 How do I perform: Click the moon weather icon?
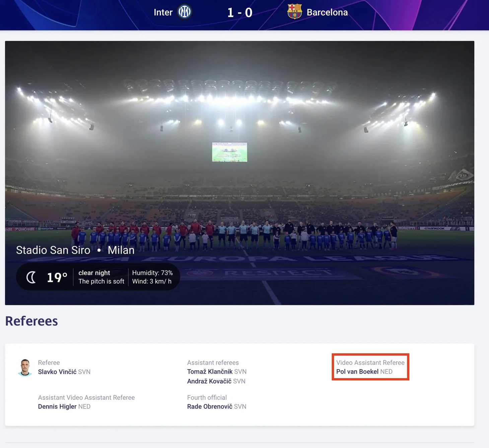(x=31, y=277)
